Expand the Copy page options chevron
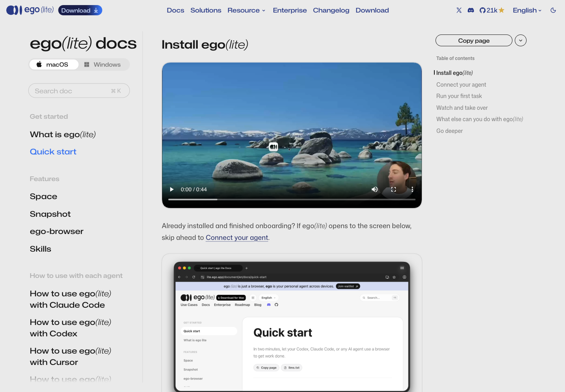Screen dimensions: 565x392 point(521,40)
